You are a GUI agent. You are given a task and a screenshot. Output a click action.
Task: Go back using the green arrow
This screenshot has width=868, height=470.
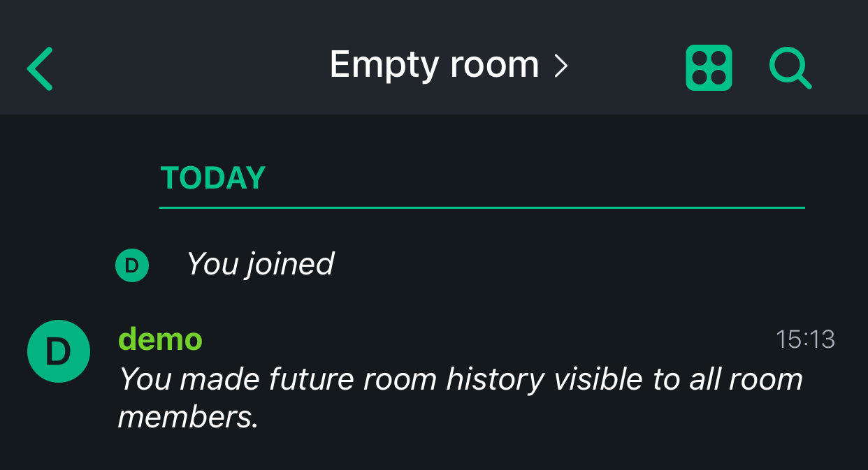click(x=40, y=68)
